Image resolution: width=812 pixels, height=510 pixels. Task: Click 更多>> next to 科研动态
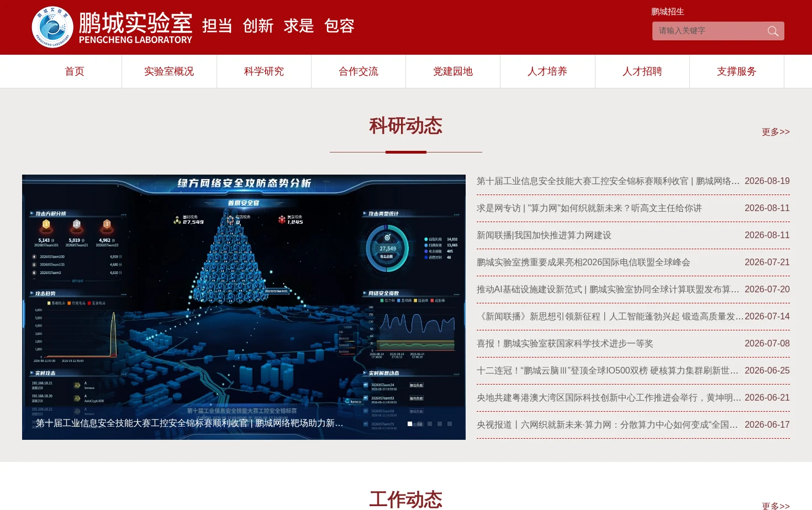pyautogui.click(x=776, y=132)
